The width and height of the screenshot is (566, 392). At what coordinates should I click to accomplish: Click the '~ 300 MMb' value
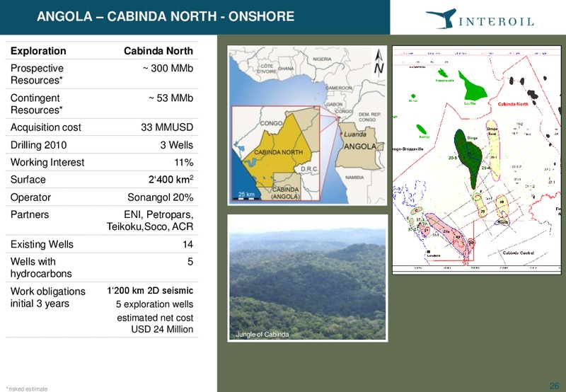pyautogui.click(x=168, y=68)
